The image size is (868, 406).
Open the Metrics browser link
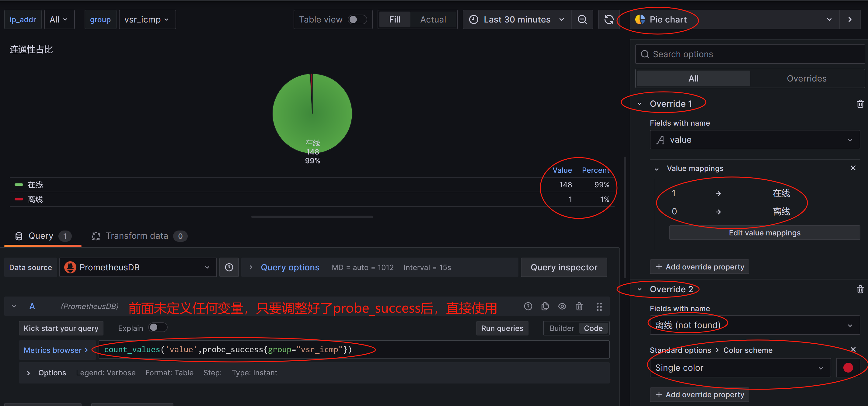[56, 350]
